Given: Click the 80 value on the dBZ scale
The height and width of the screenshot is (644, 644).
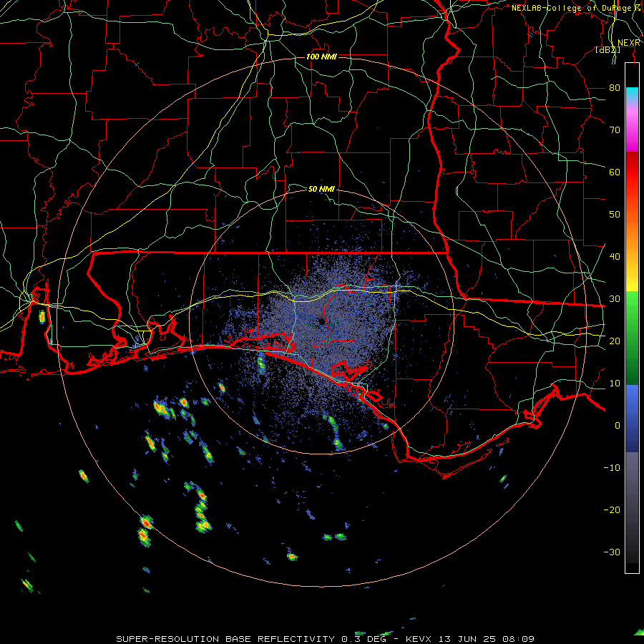Looking at the screenshot, I should (615, 88).
